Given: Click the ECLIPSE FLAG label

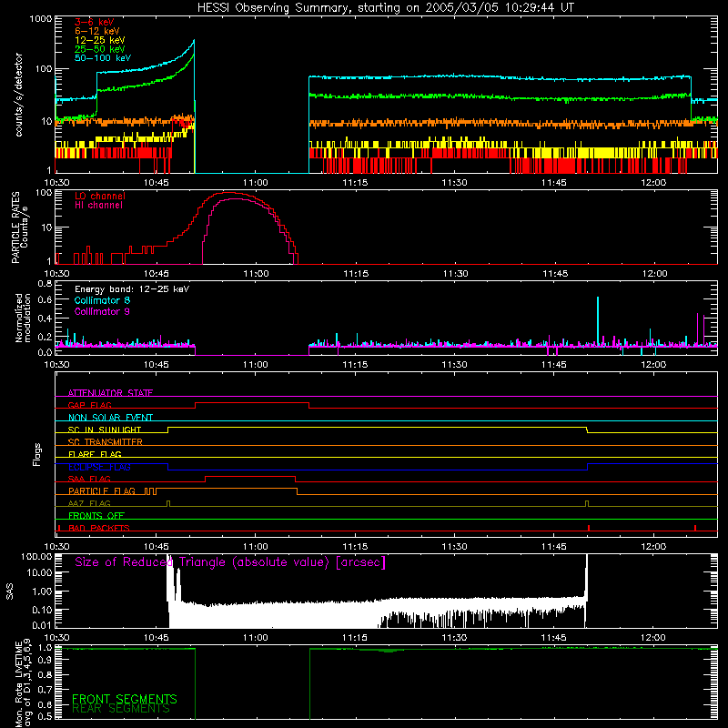Looking at the screenshot, I should tap(99, 467).
